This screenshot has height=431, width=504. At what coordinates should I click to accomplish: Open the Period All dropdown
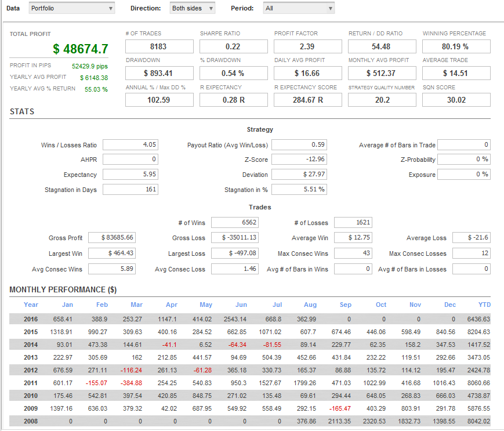[x=299, y=8]
